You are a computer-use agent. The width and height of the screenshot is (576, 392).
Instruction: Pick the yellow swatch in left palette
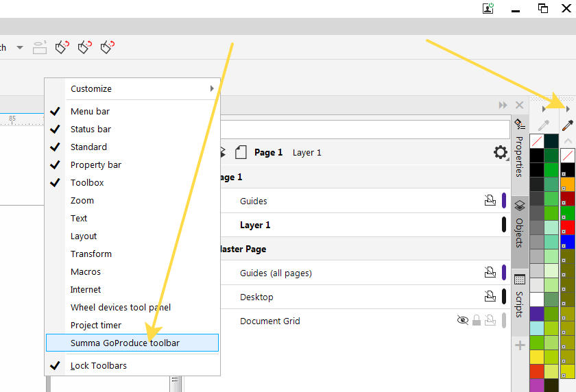537,357
